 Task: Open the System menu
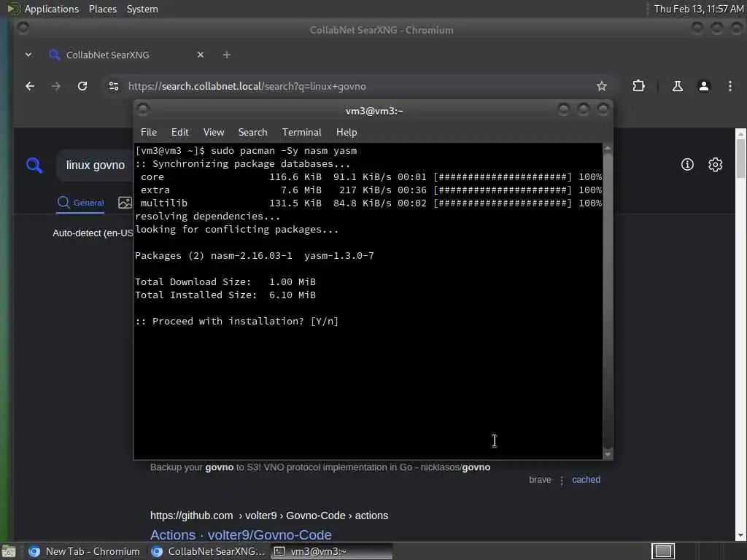point(142,9)
